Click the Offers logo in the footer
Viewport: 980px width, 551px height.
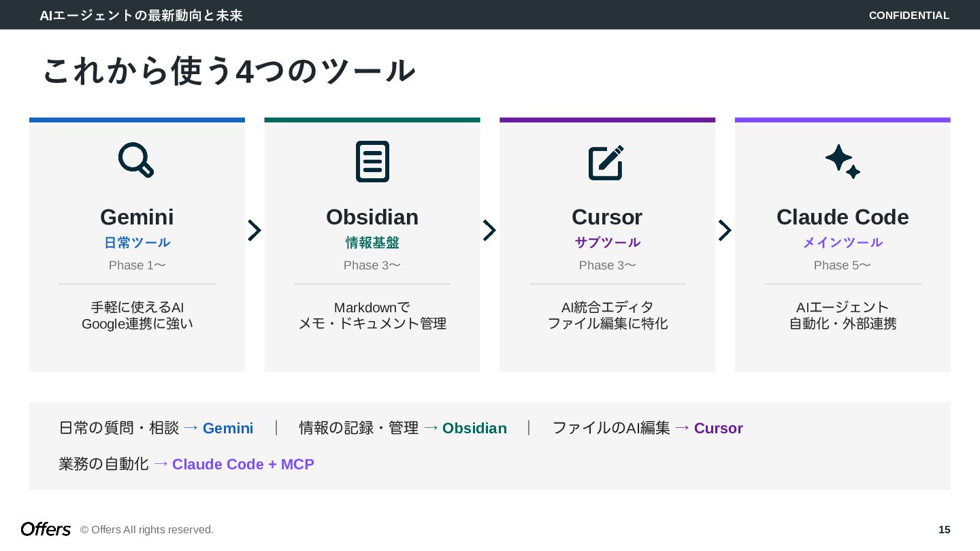pyautogui.click(x=46, y=529)
